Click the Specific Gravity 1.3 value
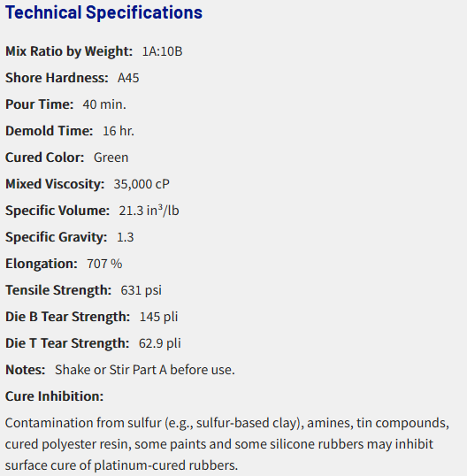Viewport: 467px width, 476px height. (125, 237)
